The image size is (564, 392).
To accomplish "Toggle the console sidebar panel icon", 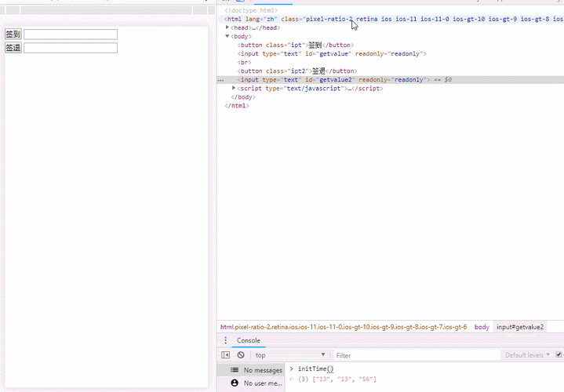I will point(226,355).
